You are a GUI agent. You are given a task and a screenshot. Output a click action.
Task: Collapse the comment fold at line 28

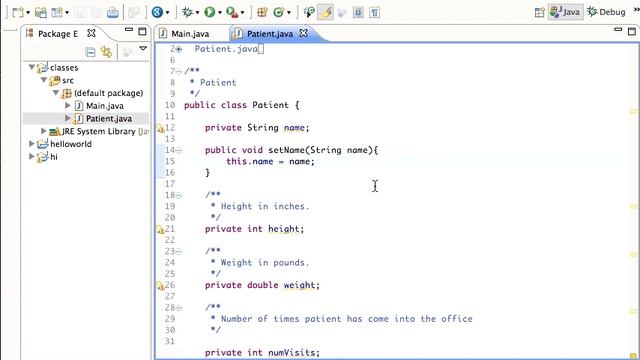(179, 308)
